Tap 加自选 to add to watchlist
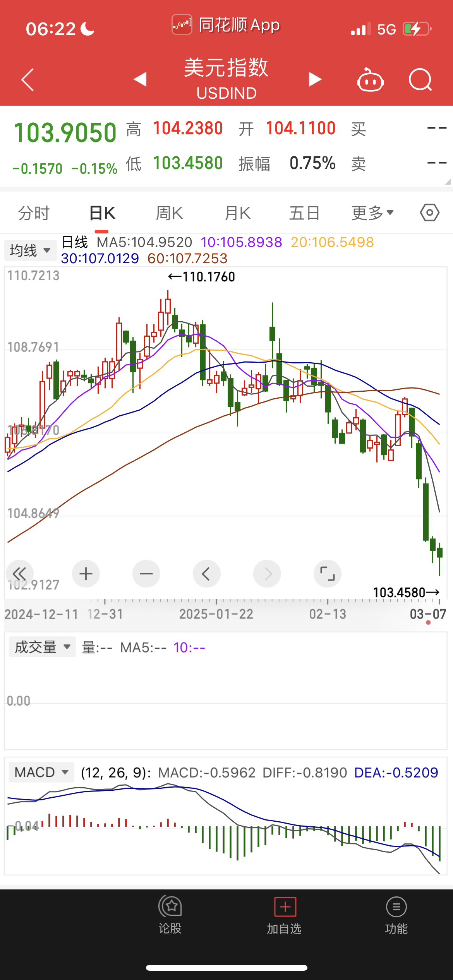This screenshot has height=980, width=453. tap(285, 916)
